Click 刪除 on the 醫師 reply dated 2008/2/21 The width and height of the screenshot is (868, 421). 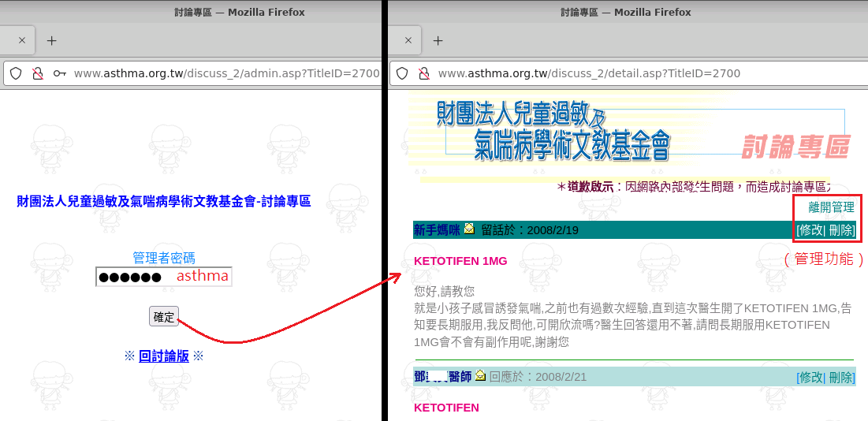tap(840, 378)
